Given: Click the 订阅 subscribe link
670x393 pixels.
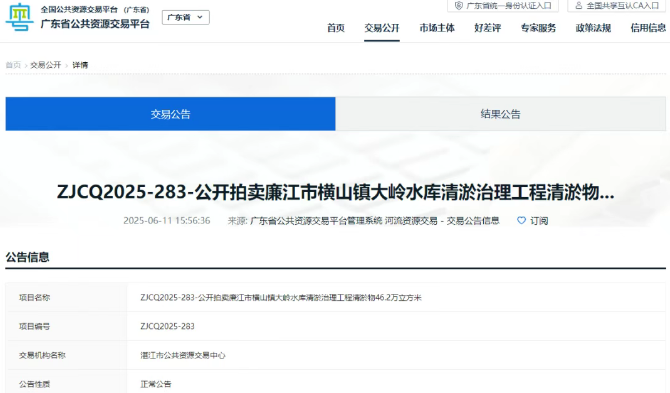Looking at the screenshot, I should tap(539, 220).
